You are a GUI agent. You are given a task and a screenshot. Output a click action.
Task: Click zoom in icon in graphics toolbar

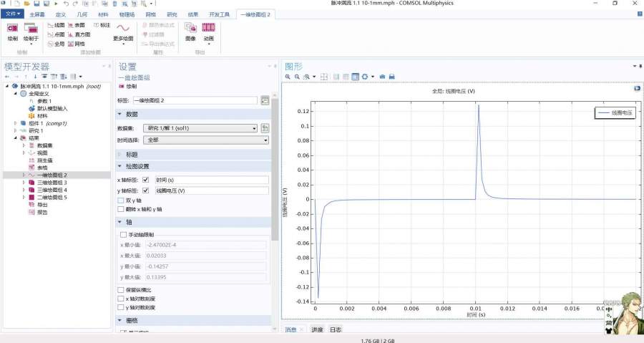[x=288, y=77]
